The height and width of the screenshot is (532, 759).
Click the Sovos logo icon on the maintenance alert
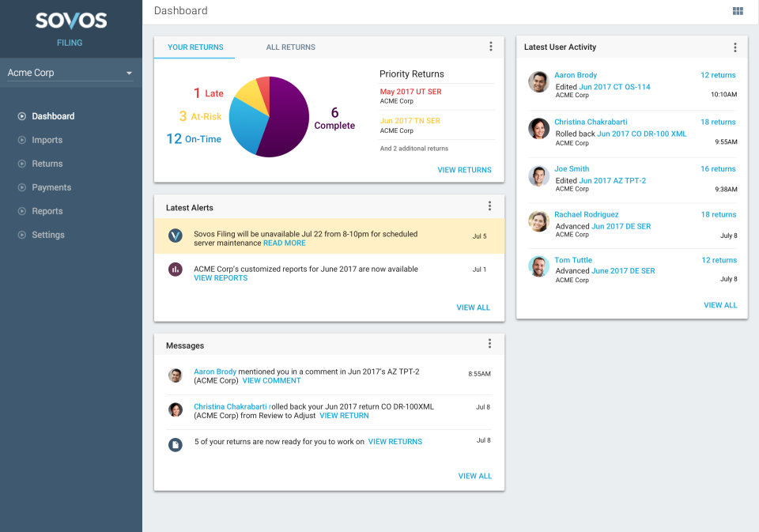[175, 236]
